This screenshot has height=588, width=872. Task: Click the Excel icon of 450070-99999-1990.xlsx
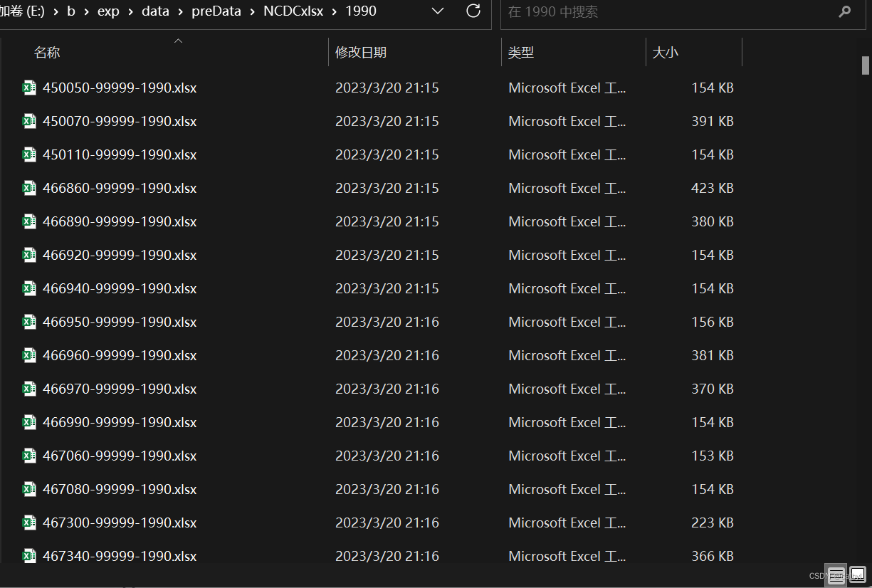pyautogui.click(x=29, y=121)
